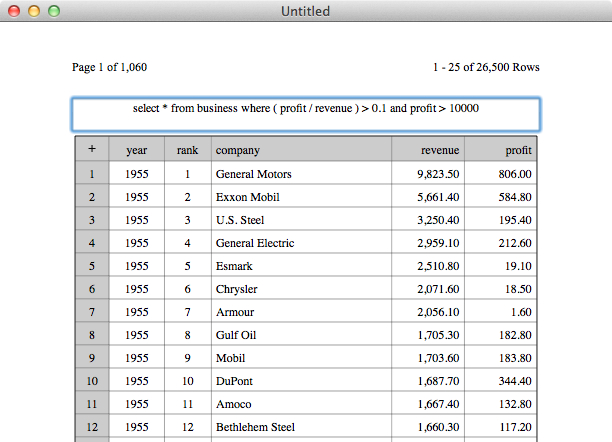This screenshot has width=612, height=442.
Task: Click the General Motors company cell
Action: coord(301,174)
